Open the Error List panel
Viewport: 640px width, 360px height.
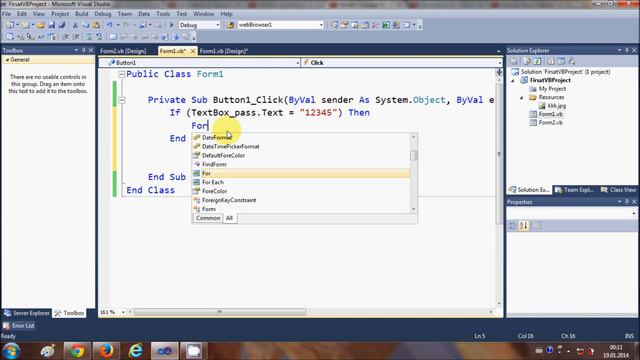(19, 326)
